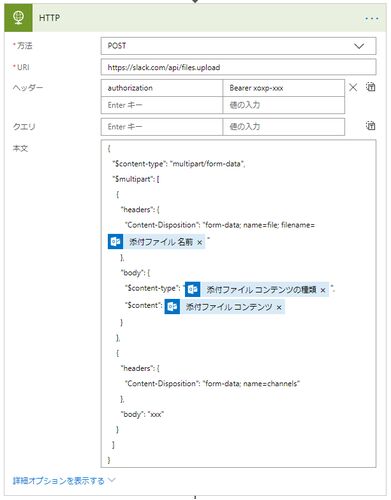Remove the 添付ファイル コンテンツの種類 token
The height and width of the screenshot is (500, 391).
(x=323, y=290)
